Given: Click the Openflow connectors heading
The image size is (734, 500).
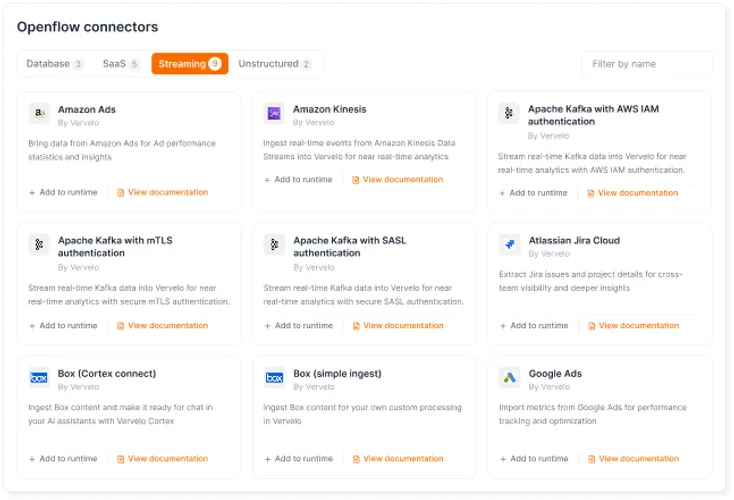Looking at the screenshot, I should (x=88, y=27).
